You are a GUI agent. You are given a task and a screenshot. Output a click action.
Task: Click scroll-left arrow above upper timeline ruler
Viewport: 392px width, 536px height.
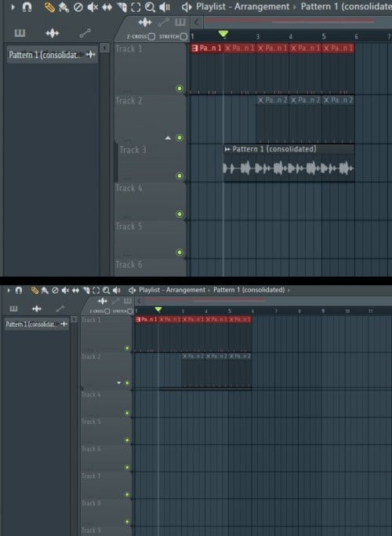196,23
